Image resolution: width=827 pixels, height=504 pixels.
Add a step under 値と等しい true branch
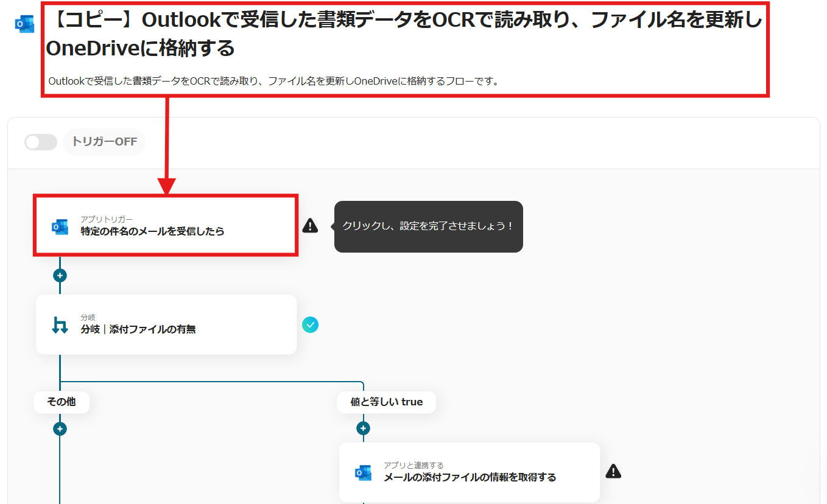pos(363,429)
